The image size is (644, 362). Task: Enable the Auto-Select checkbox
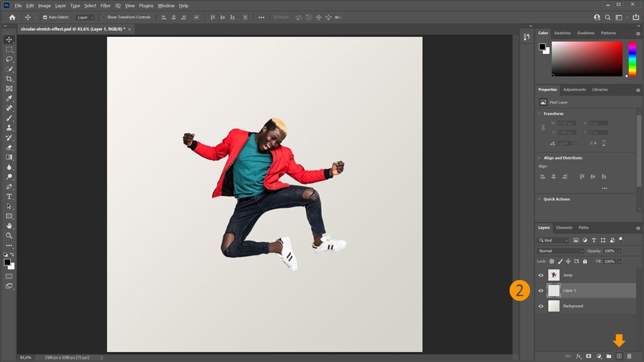pyautogui.click(x=46, y=17)
